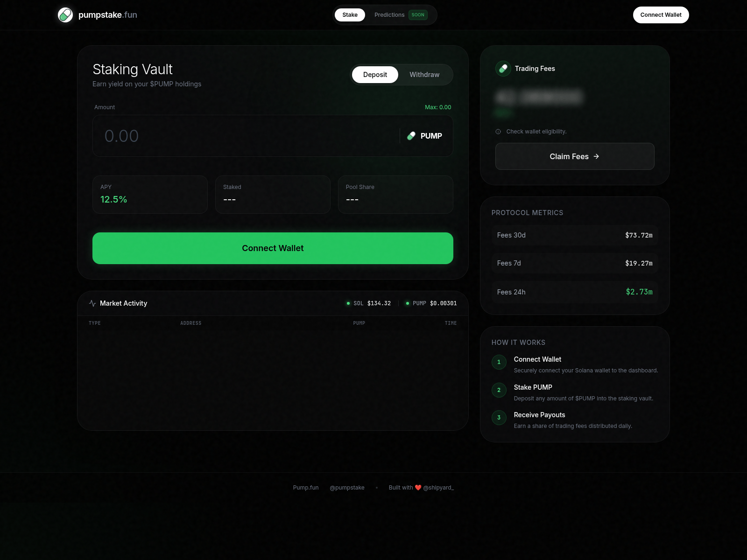Click the $2.73m value
This screenshot has height=560, width=747.
639,292
